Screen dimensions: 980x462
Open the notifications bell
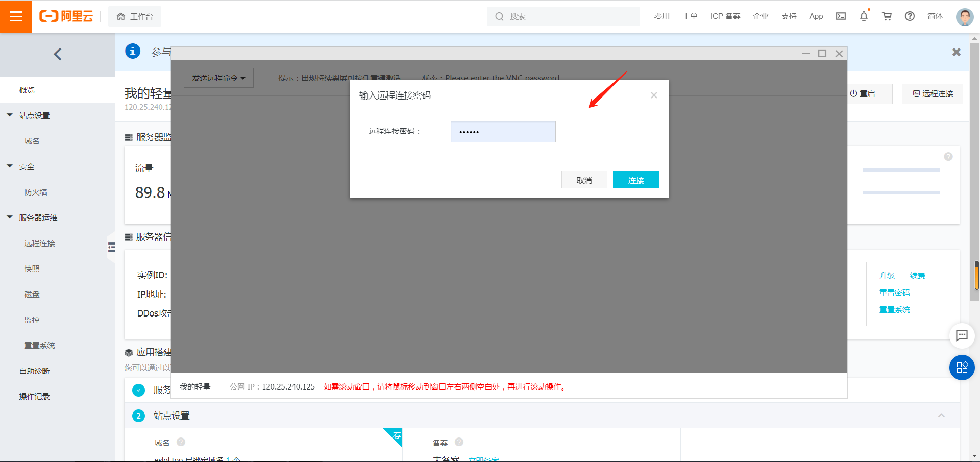[x=864, y=16]
